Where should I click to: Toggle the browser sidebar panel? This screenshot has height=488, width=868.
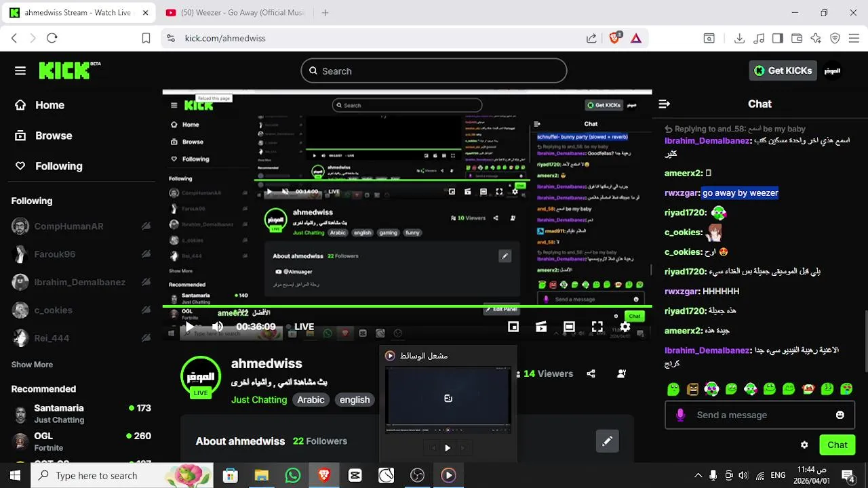[778, 39]
